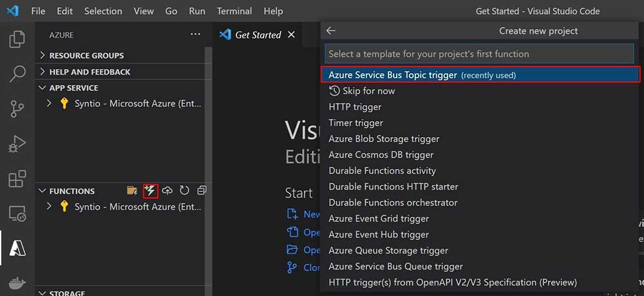The height and width of the screenshot is (296, 644).
Task: Click the Open Folder link icon
Action: click(292, 250)
